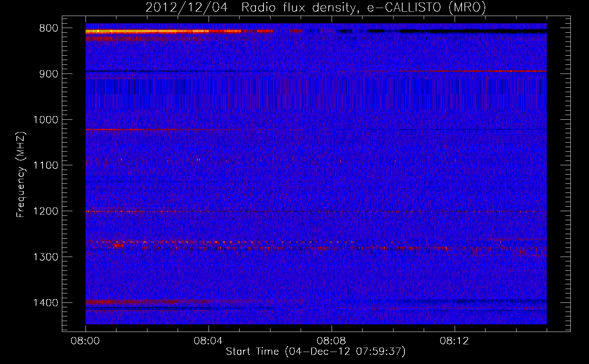Click the 1200 frequency tick label
Viewport: 589px width, 364px height.
[x=46, y=211]
